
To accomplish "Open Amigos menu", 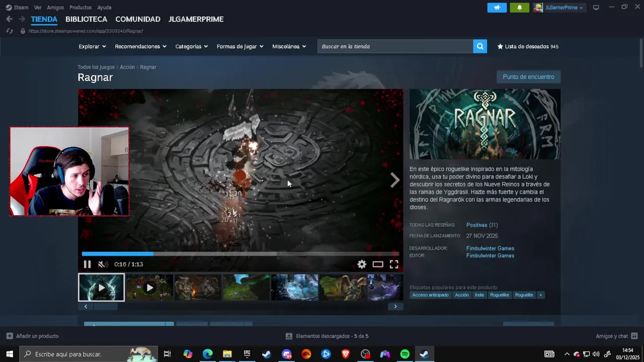I will tap(55, 8).
